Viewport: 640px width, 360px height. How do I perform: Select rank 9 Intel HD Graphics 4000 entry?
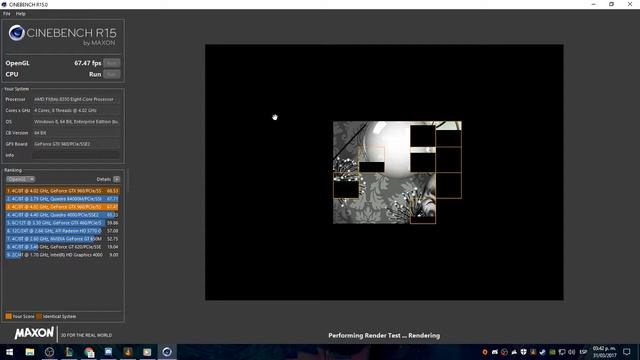point(62,255)
